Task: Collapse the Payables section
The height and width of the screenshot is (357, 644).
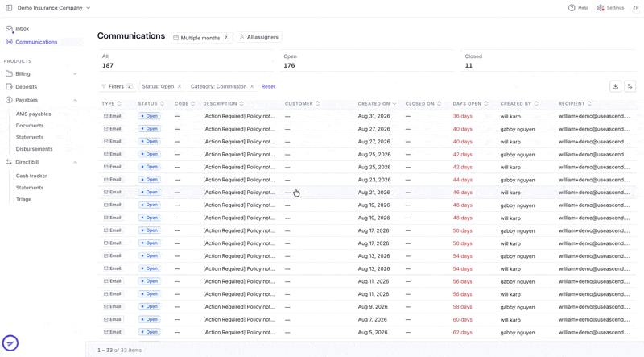Action: pos(75,100)
